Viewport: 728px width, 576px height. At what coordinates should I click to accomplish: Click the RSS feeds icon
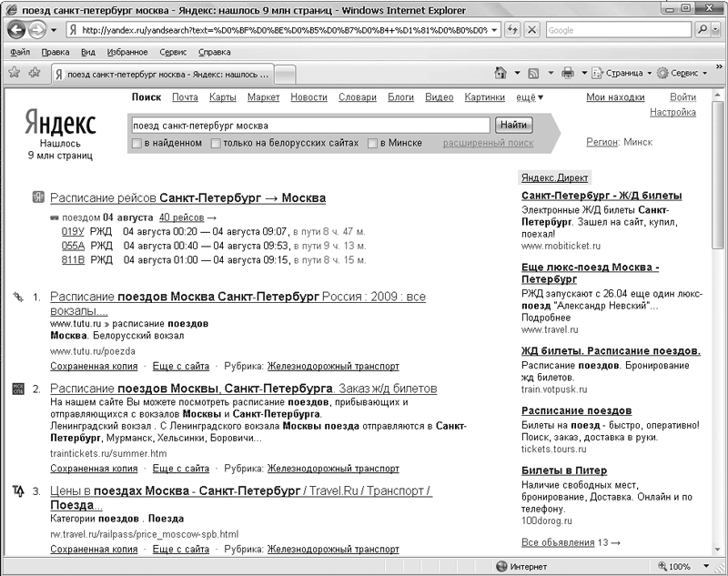click(x=534, y=72)
